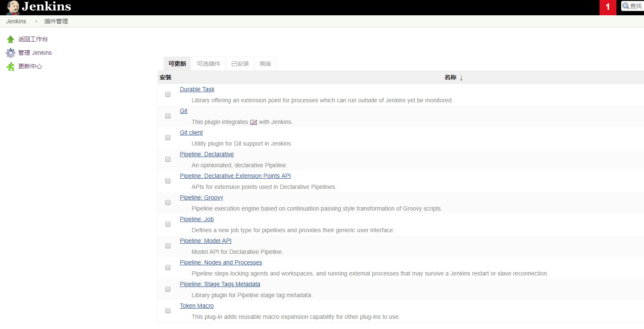Open Manage Jenkins via the gear icon
Viewport: 644px width, 329px height.
(x=10, y=52)
